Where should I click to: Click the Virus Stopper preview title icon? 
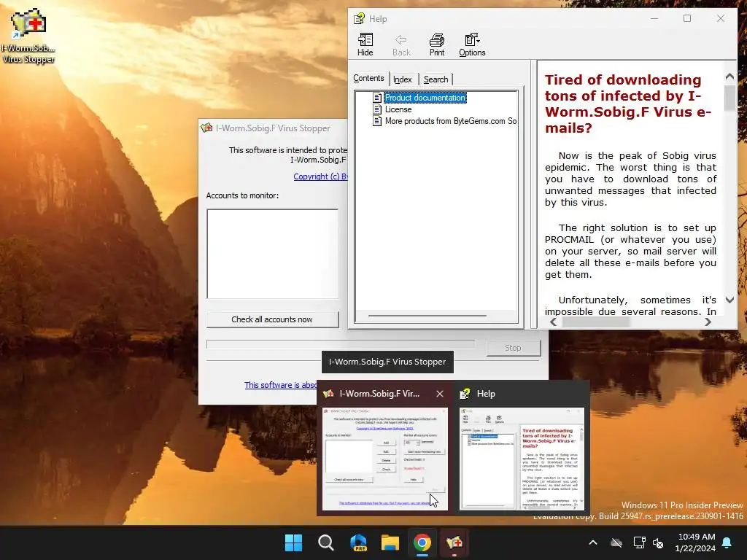click(328, 394)
